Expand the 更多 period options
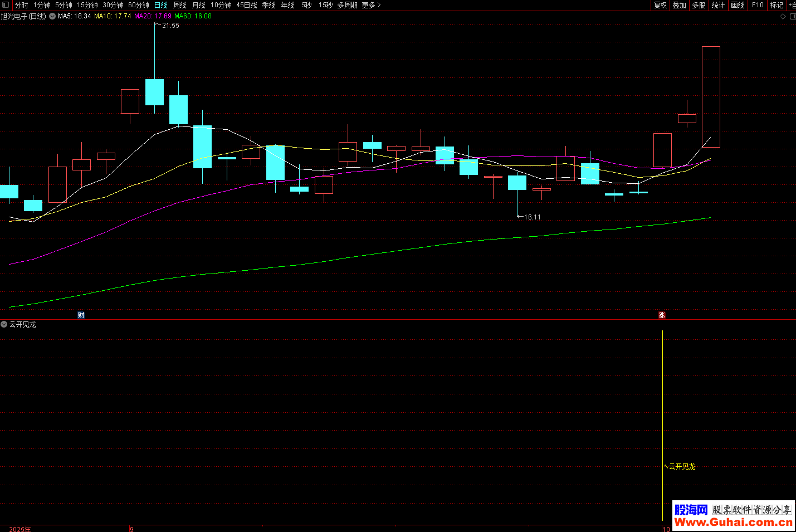796x532 pixels. pyautogui.click(x=371, y=5)
